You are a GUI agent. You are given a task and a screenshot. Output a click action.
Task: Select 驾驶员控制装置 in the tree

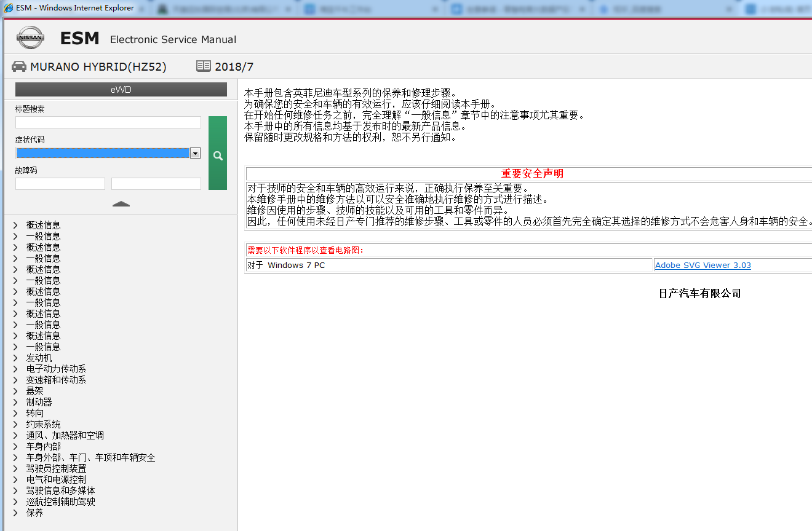tap(57, 468)
